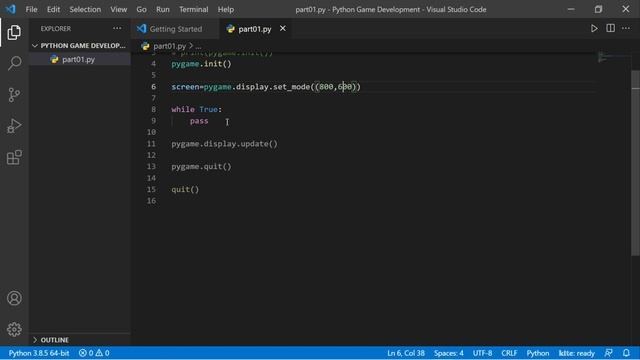Open the Help menu
The width and height of the screenshot is (640, 360).
[x=226, y=9]
